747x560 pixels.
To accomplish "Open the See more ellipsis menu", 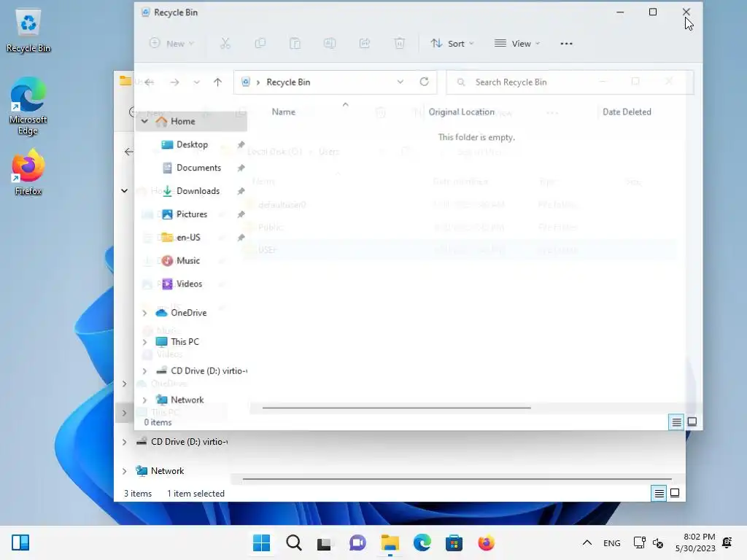I will click(x=566, y=43).
